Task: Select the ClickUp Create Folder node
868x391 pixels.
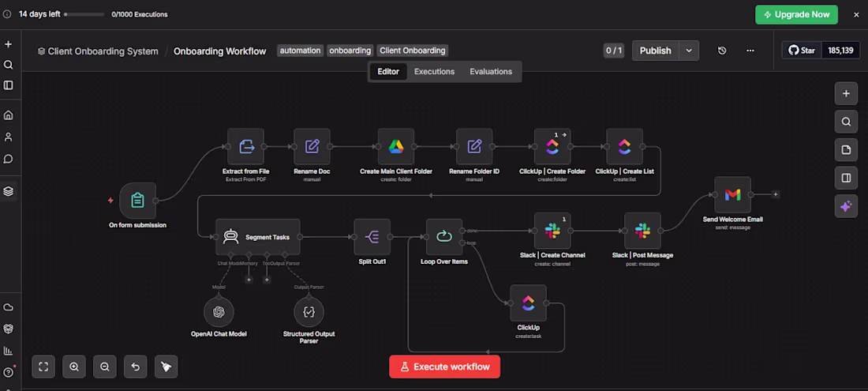Action: (x=552, y=147)
